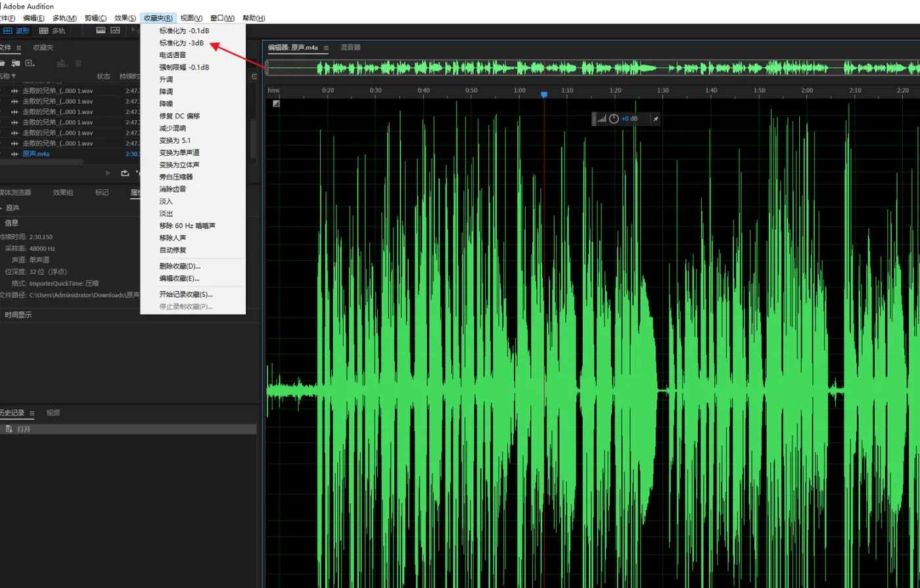Choose Normalize to -3dB (标准化为 -3dB)
This screenshot has width=920, height=588.
pyautogui.click(x=181, y=43)
